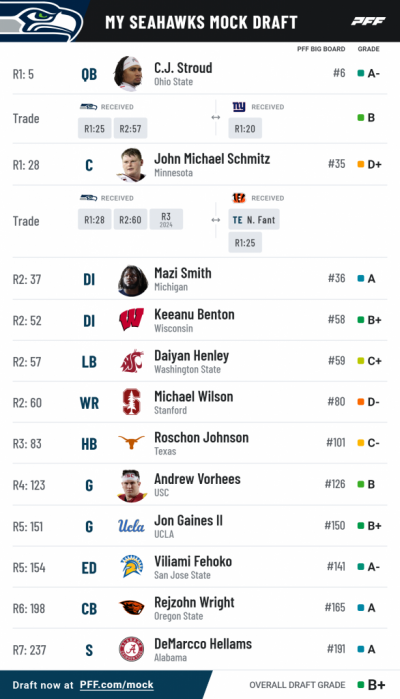Click the Bengals logo in second trade
The height and width of the screenshot is (699, 400).
click(239, 198)
